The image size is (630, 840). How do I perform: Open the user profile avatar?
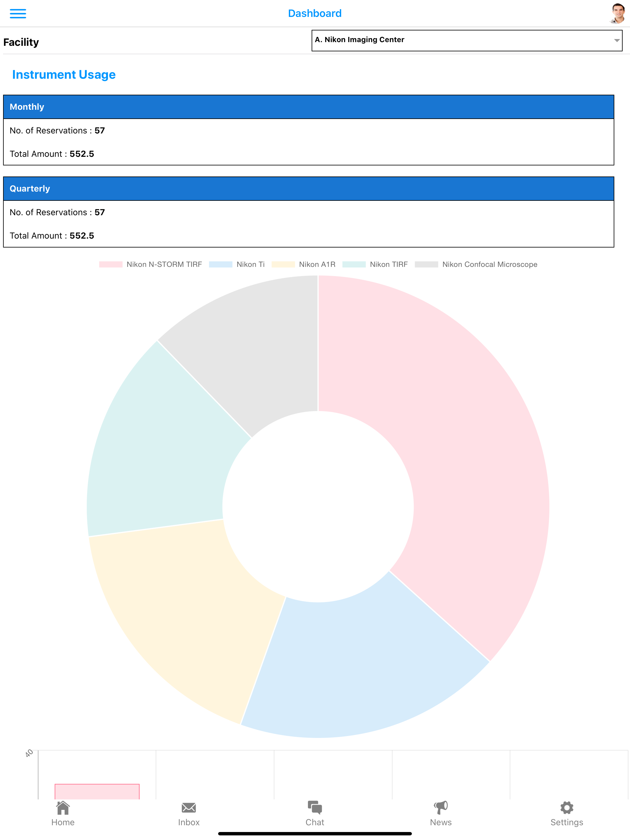[618, 13]
